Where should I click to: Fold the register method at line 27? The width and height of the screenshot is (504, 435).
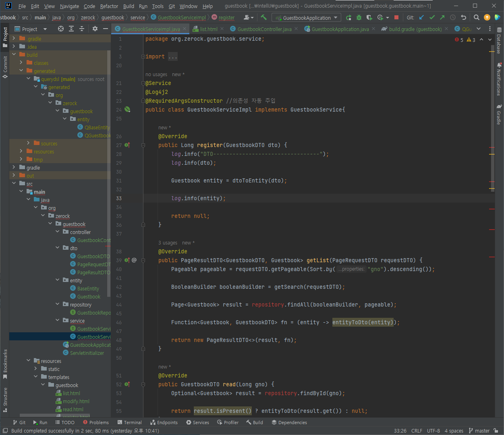(x=143, y=145)
